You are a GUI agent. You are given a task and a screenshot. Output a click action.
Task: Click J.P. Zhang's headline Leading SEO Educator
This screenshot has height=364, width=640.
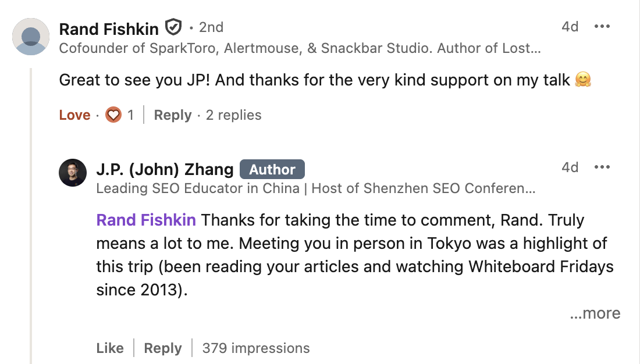click(x=315, y=188)
